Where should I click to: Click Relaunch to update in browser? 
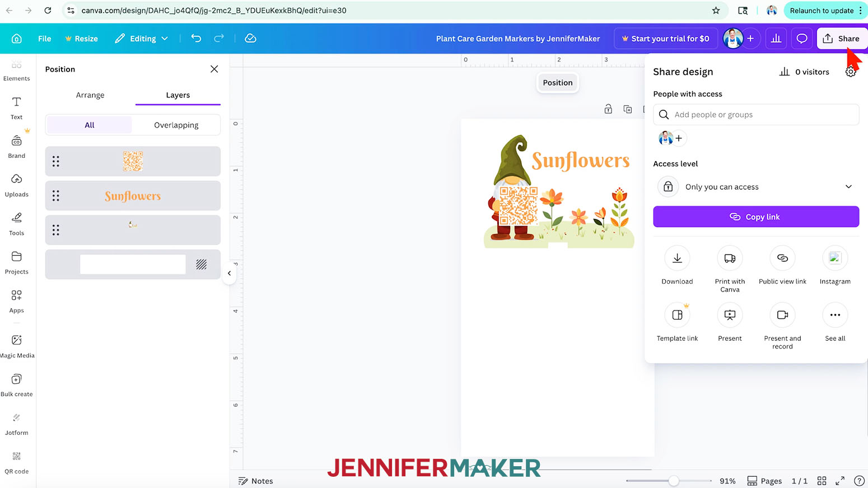pos(822,11)
